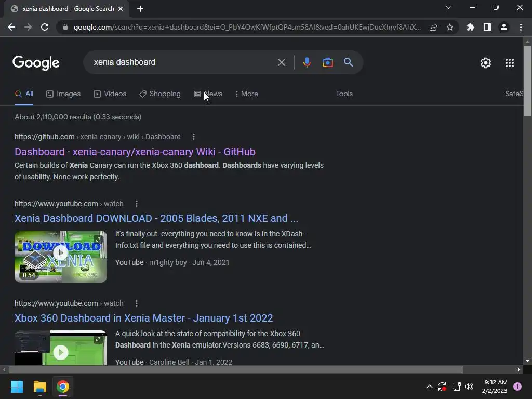Click the address bar URL
Image resolution: width=532 pixels, height=399 pixels.
click(247, 27)
